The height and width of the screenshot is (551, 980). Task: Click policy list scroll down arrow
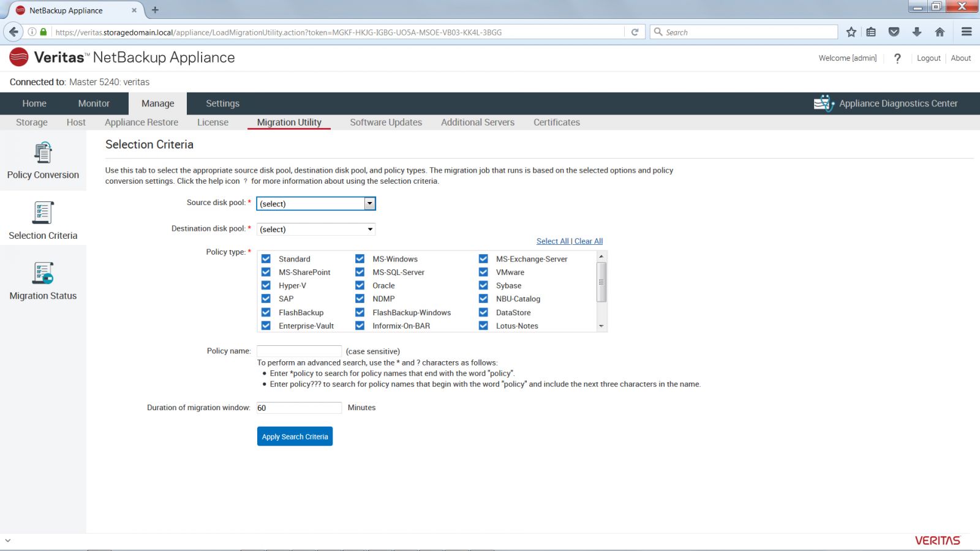pos(601,326)
